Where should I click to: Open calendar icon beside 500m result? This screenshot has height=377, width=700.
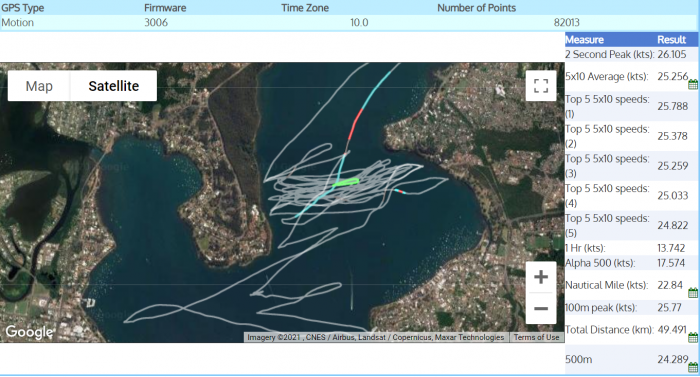click(x=693, y=368)
